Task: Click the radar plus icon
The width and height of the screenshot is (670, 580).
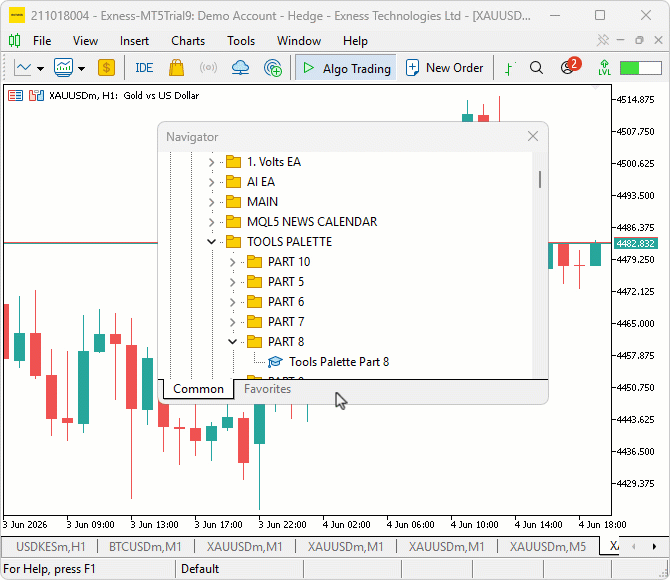Action: click(x=273, y=68)
